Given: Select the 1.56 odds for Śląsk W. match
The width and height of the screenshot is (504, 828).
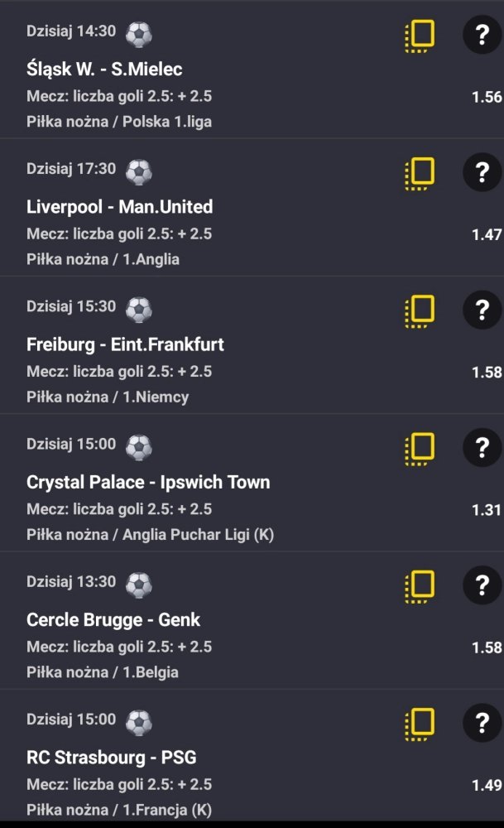Looking at the screenshot, I should click(487, 97).
